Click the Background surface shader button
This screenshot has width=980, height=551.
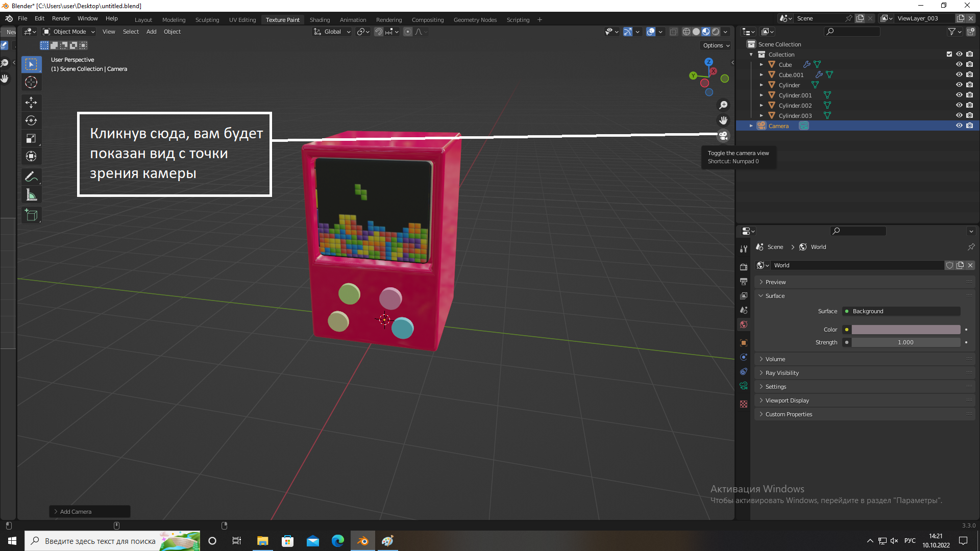(x=901, y=311)
